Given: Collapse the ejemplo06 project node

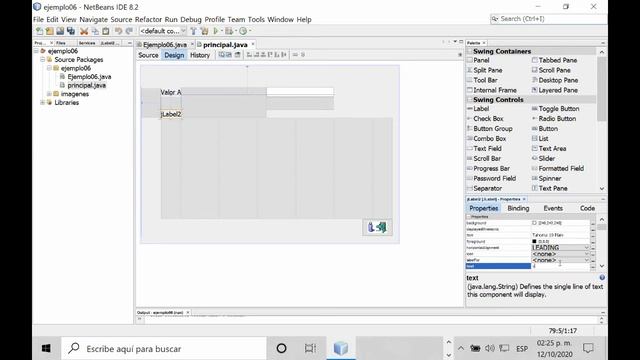Looking at the screenshot, I should (x=36, y=51).
